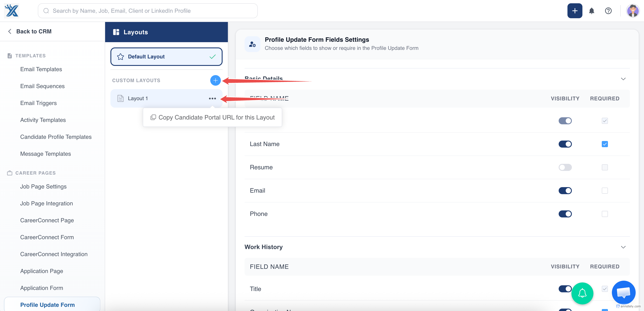The image size is (644, 311).
Task: Open Activity Templates
Action: tap(43, 120)
